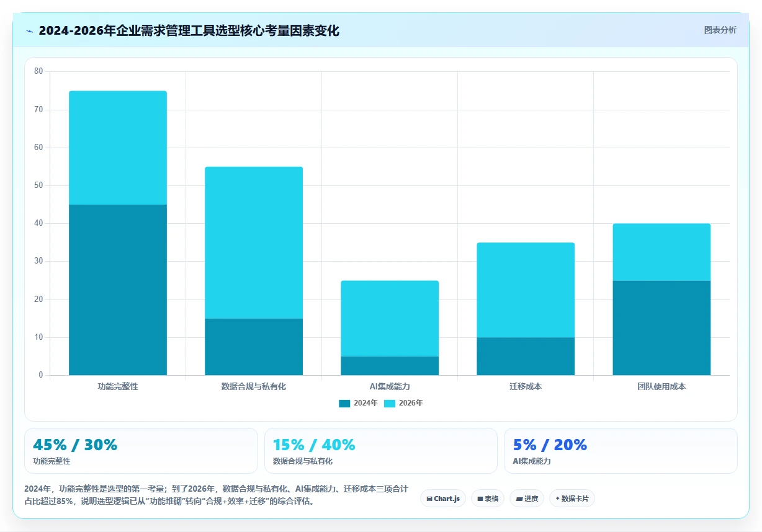Click the 10 y-axis tick value

pos(38,337)
